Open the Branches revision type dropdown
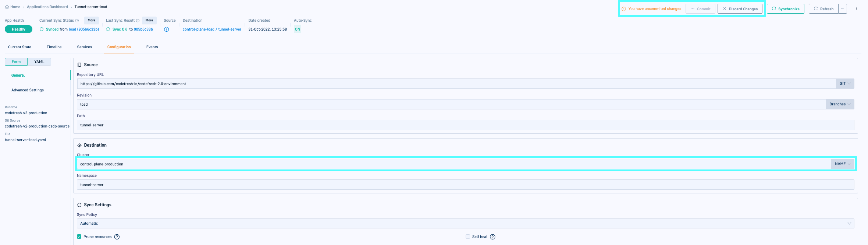The width and height of the screenshot is (868, 245). 840,104
